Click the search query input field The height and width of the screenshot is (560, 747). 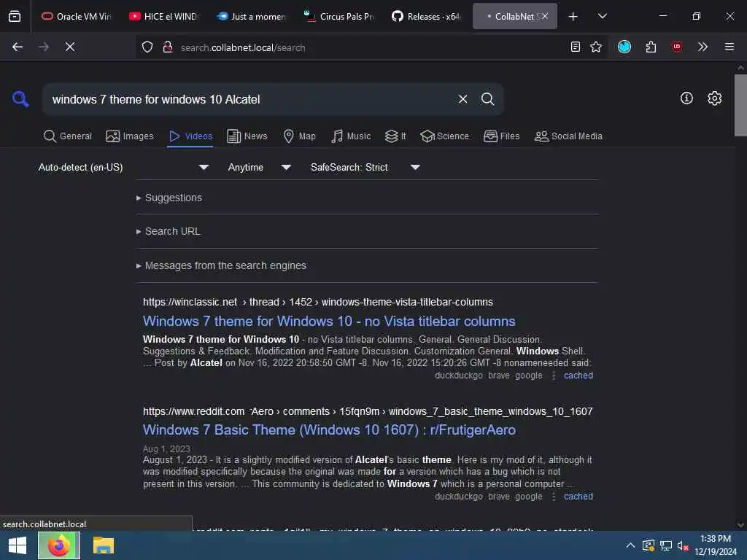tap(250, 99)
